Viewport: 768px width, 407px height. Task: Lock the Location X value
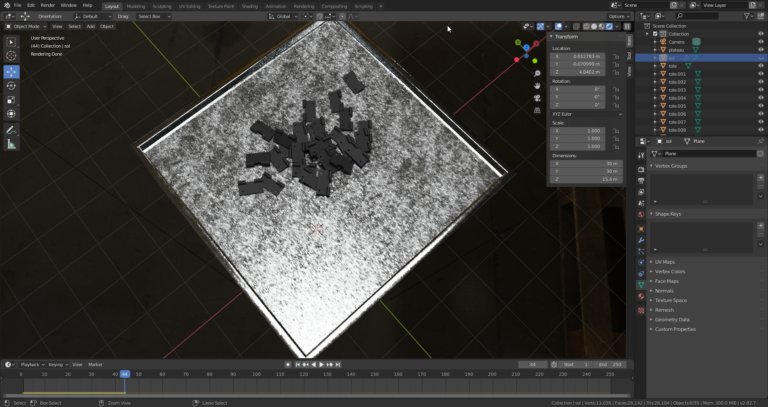pyautogui.click(x=616, y=56)
